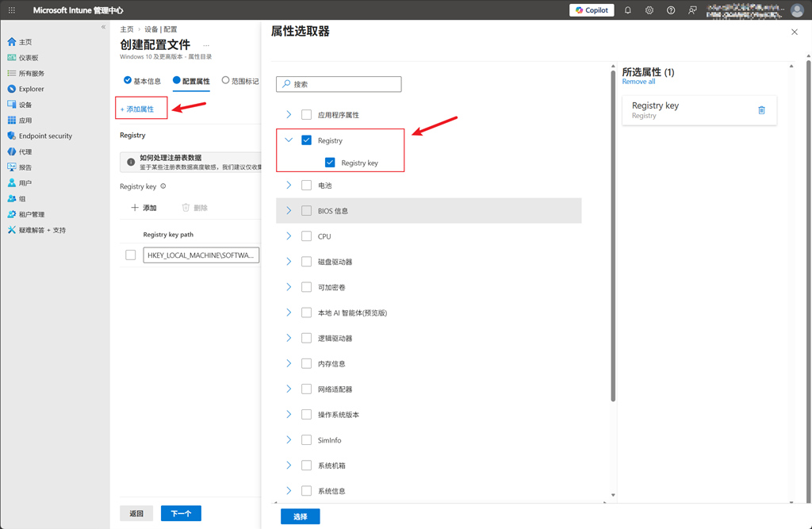Screen dimensions: 812x529
Task: Uncheck the Registry category checkbox
Action: click(307, 140)
